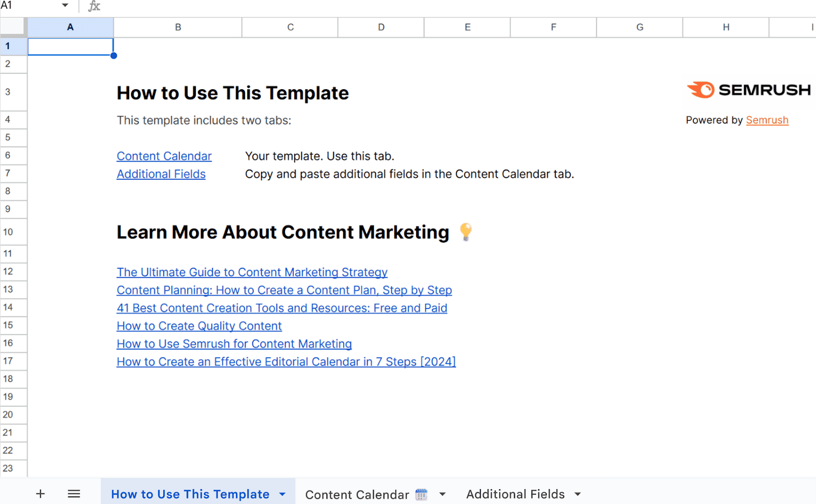Image resolution: width=816 pixels, height=504 pixels.
Task: Switch to the Additional Fields tab
Action: 515,493
